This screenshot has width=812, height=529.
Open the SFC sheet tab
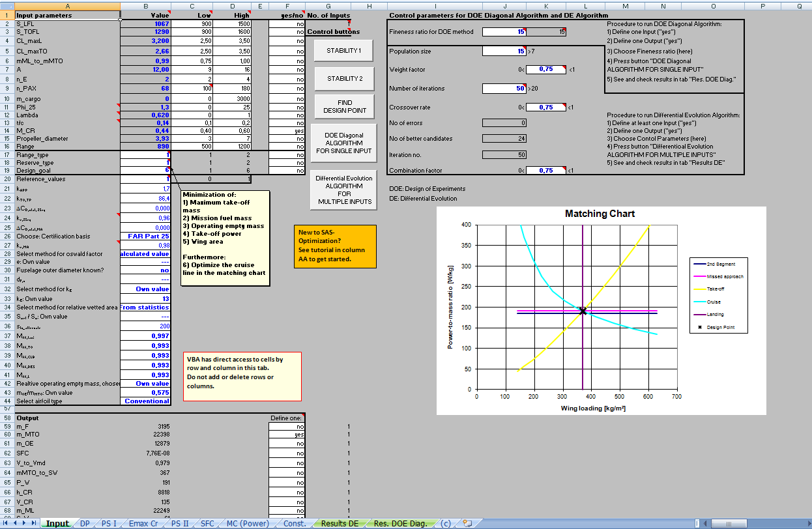click(x=207, y=523)
